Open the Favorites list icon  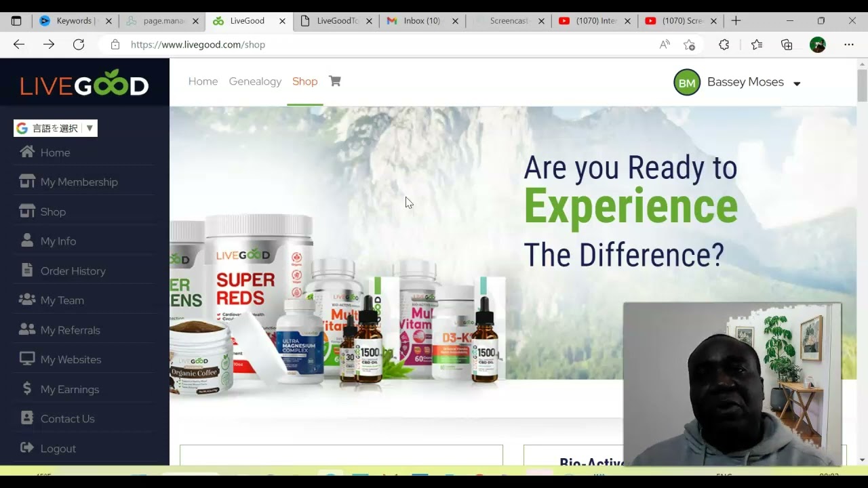[x=757, y=45]
